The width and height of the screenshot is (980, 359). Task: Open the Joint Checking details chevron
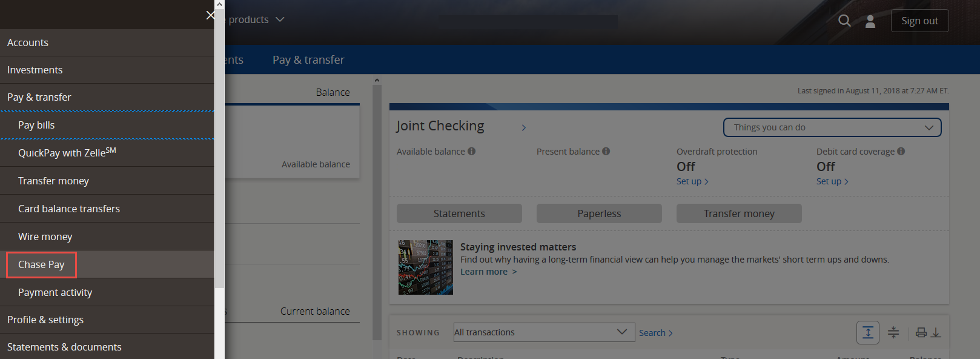coord(524,127)
